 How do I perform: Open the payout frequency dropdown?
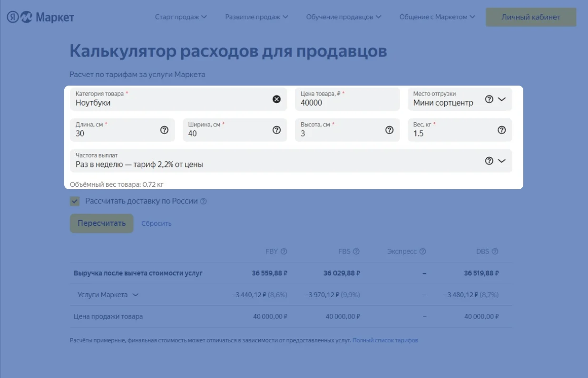(502, 161)
